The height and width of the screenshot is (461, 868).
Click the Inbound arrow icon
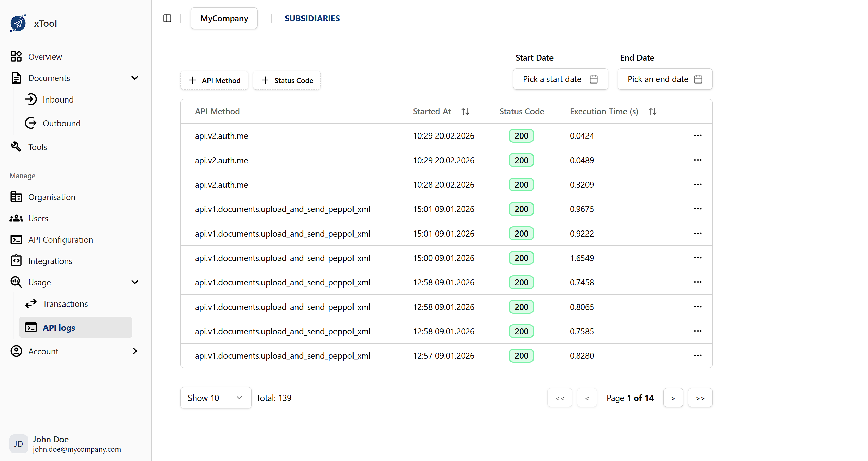(x=31, y=99)
